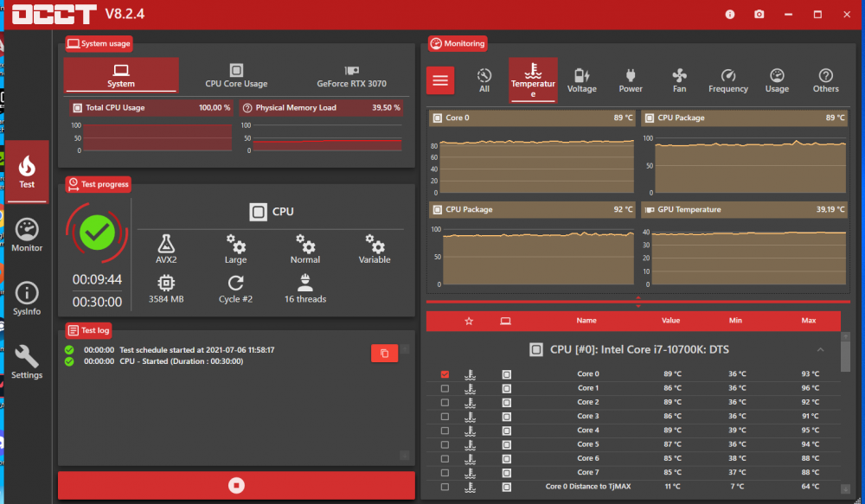Select the Fan monitoring tab
865x504 pixels.
click(679, 80)
